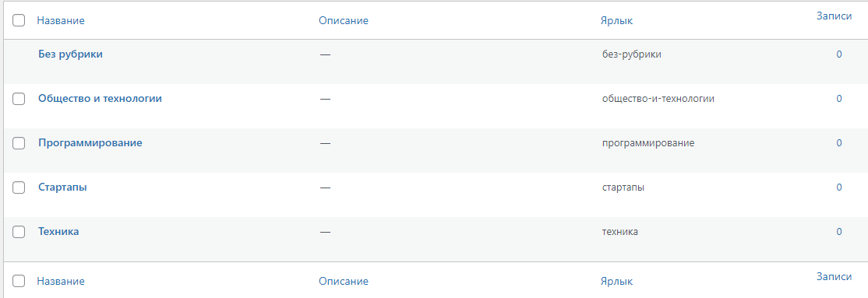Open the Стартапы category link

(62, 187)
